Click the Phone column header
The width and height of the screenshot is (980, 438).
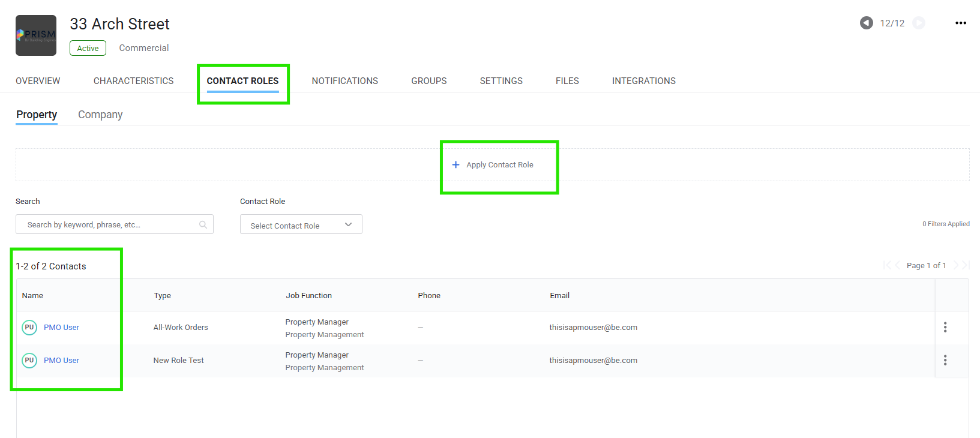(x=429, y=295)
